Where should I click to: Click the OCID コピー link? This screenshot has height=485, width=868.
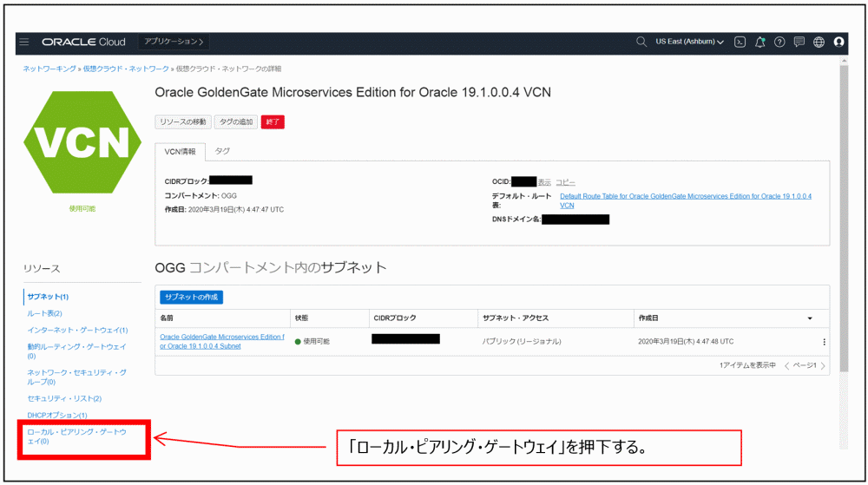(x=565, y=182)
